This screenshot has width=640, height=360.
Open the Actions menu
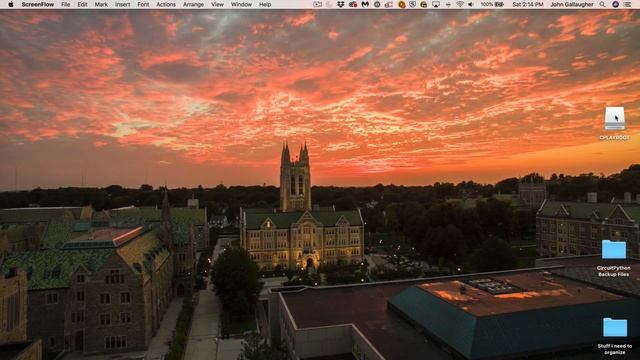click(x=166, y=4)
